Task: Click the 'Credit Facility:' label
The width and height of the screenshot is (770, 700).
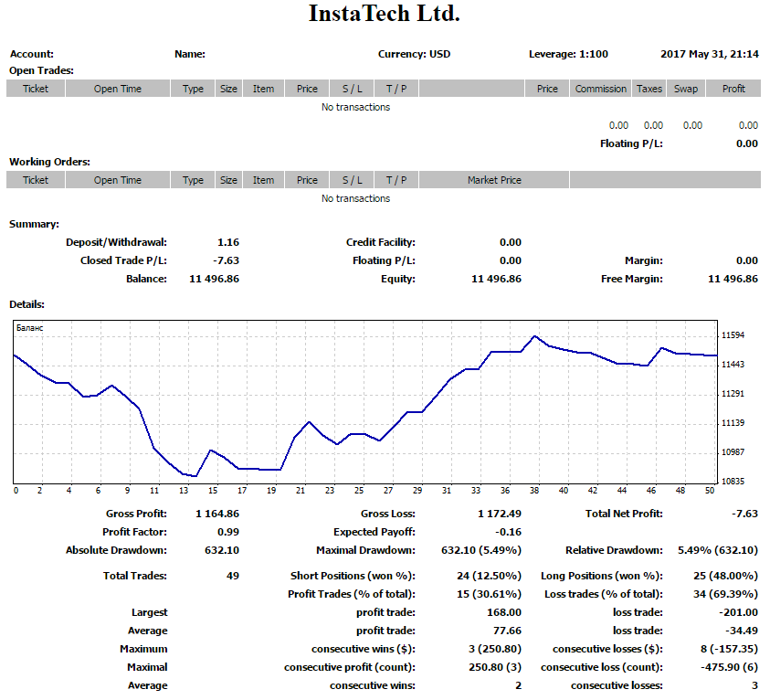Action: pyautogui.click(x=381, y=242)
